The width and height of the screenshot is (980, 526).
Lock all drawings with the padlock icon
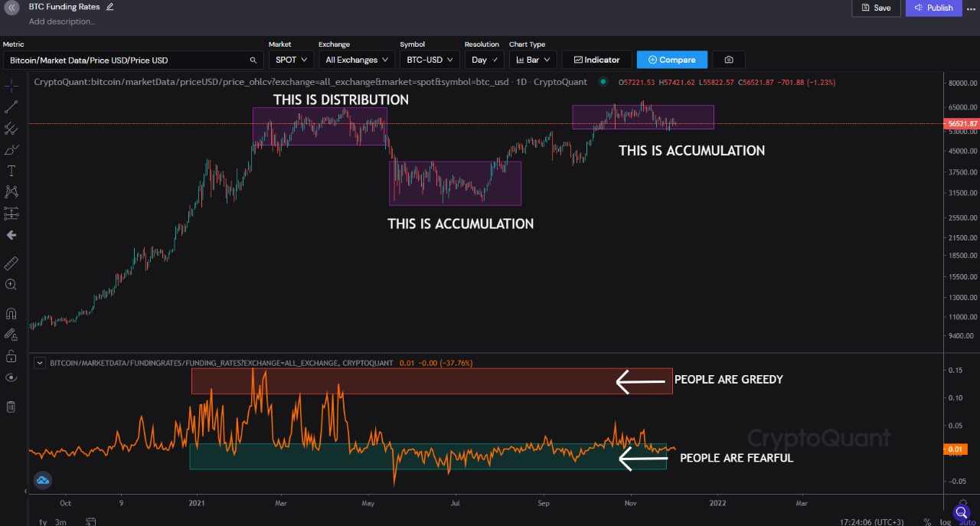coord(11,356)
